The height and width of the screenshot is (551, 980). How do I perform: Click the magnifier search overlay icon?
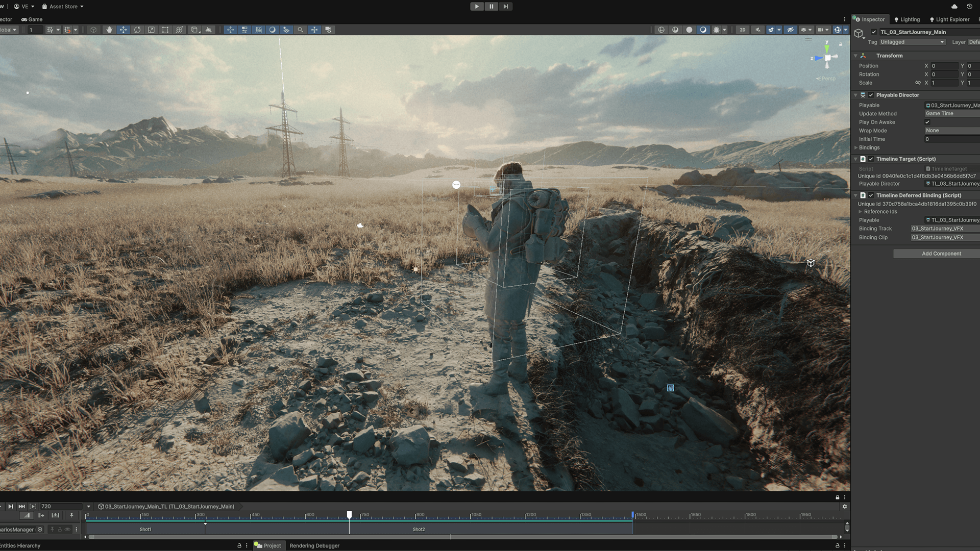coord(300,30)
